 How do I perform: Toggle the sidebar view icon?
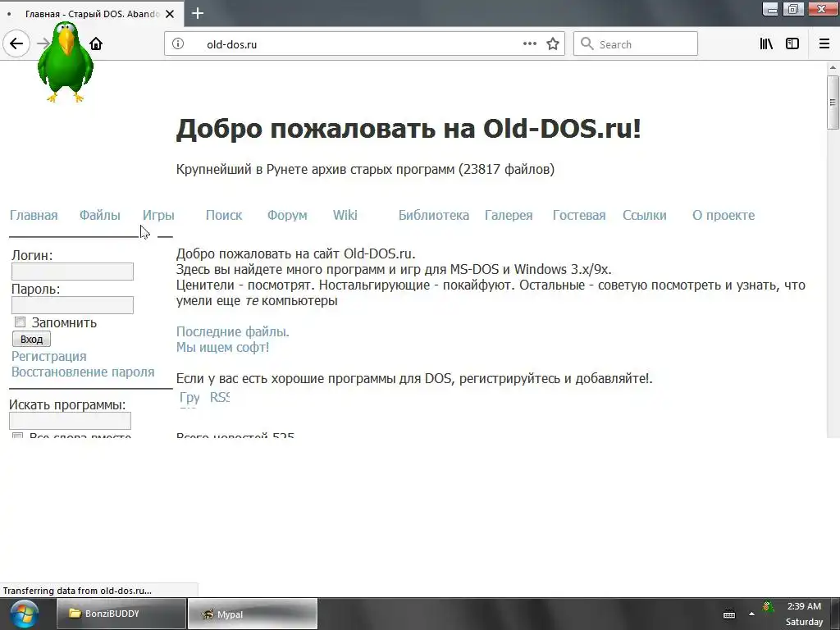[792, 44]
